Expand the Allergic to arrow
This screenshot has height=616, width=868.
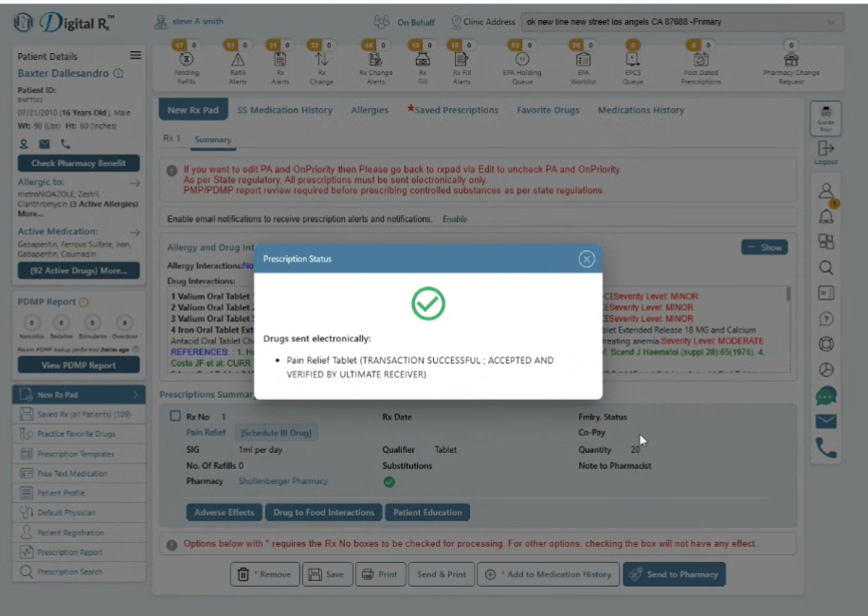coord(135,183)
